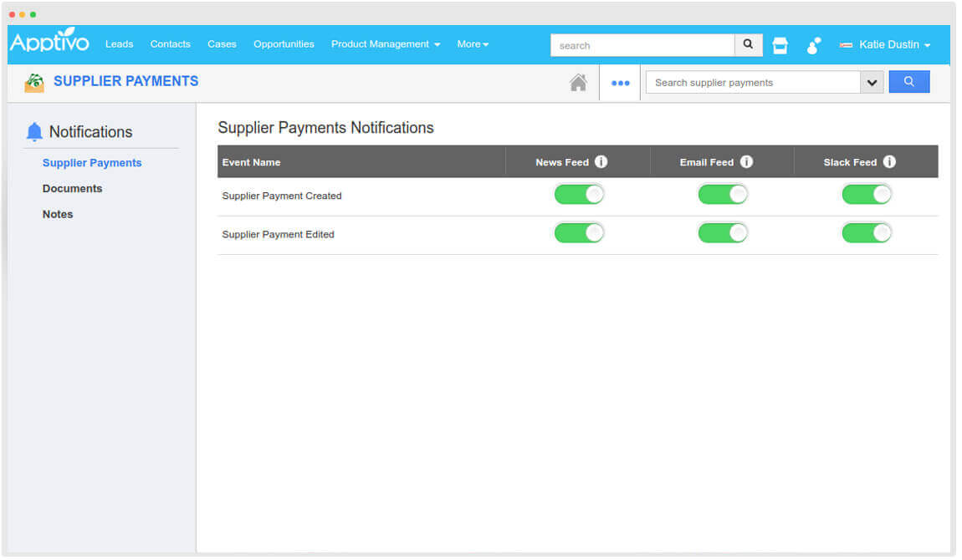Click the blue supplier payments search button
962x560 pixels.
908,82
